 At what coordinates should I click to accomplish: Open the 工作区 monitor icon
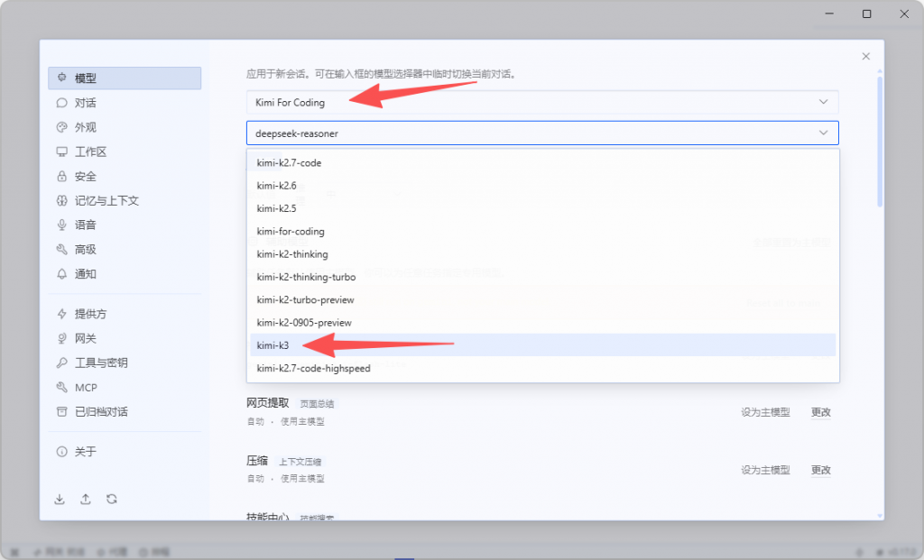tap(62, 151)
